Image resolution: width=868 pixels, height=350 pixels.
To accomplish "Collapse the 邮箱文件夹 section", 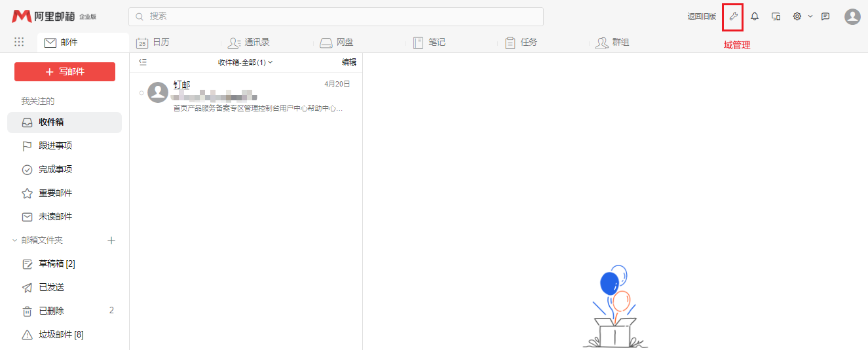I will click(x=14, y=241).
